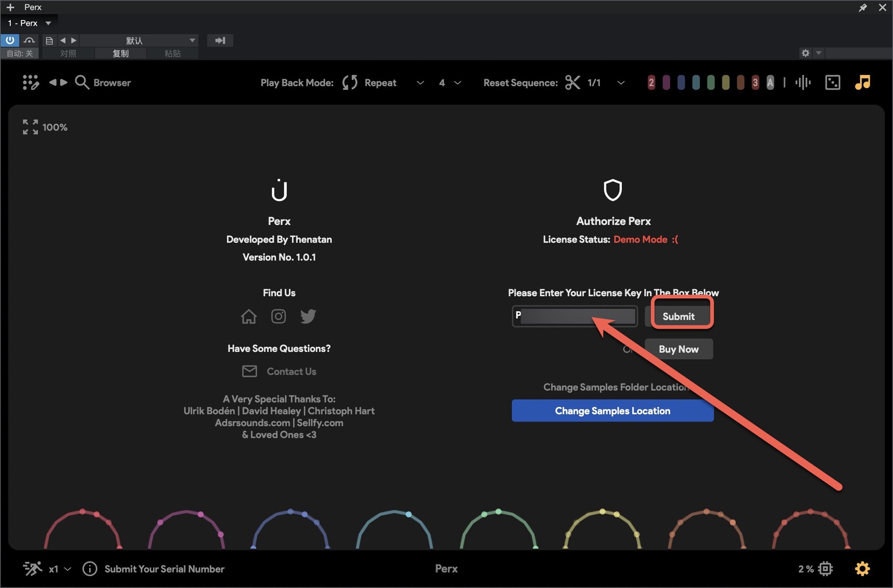Open the 默认 preset dropdown

coord(139,40)
